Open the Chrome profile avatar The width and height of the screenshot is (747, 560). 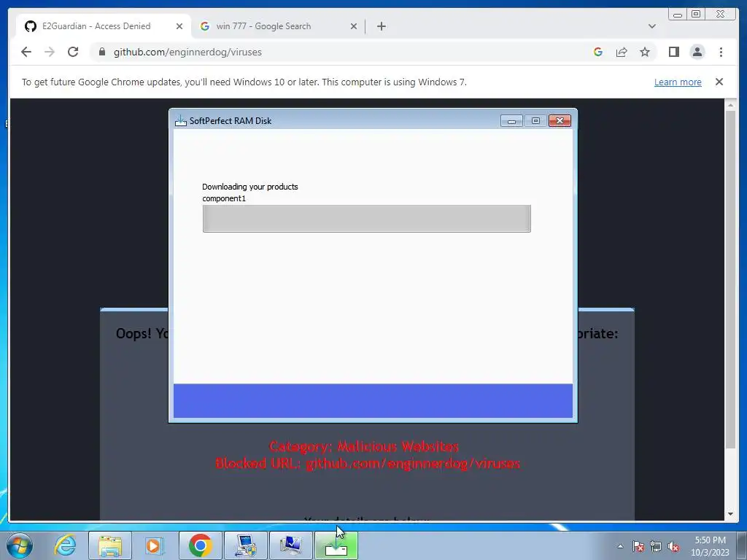pos(697,52)
